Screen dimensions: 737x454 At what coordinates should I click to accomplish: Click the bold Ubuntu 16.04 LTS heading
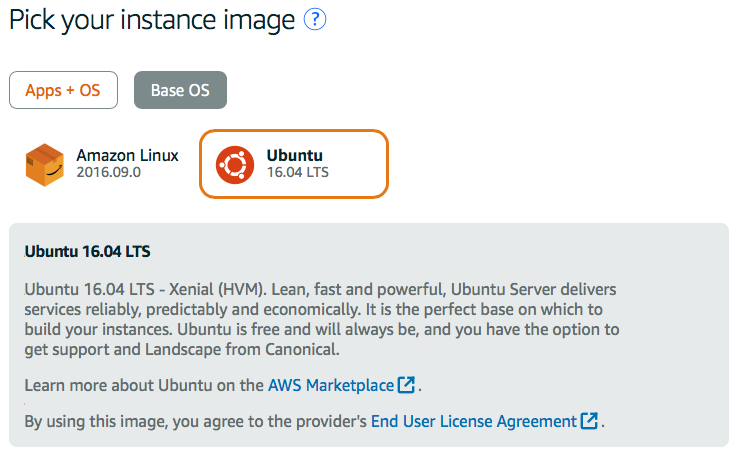pos(87,250)
